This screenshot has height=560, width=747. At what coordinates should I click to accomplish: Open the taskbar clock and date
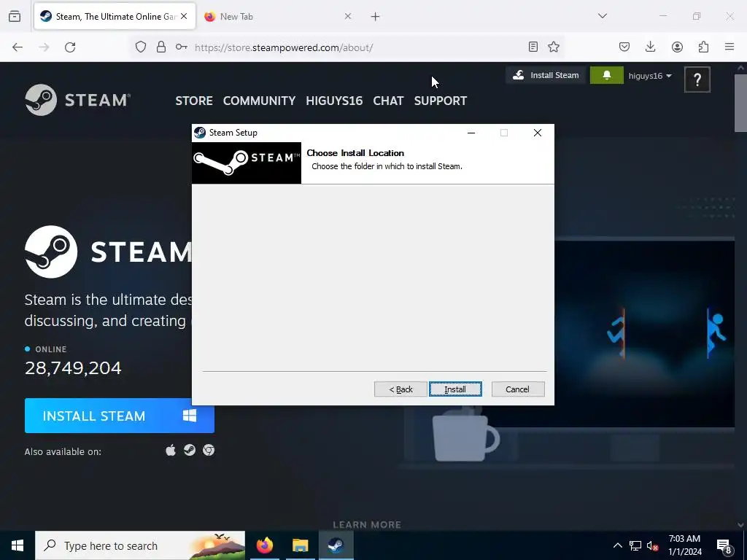click(684, 545)
